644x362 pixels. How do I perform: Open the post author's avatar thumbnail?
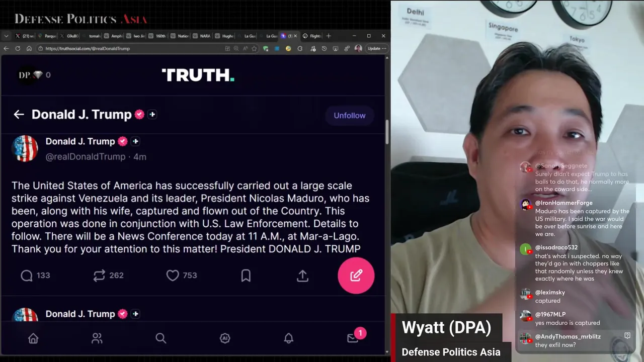click(25, 148)
